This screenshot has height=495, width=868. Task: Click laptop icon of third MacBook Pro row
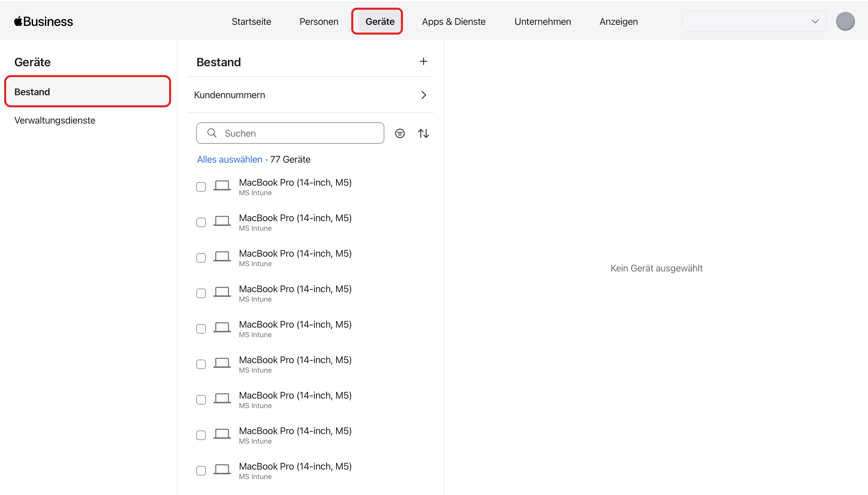(x=222, y=257)
